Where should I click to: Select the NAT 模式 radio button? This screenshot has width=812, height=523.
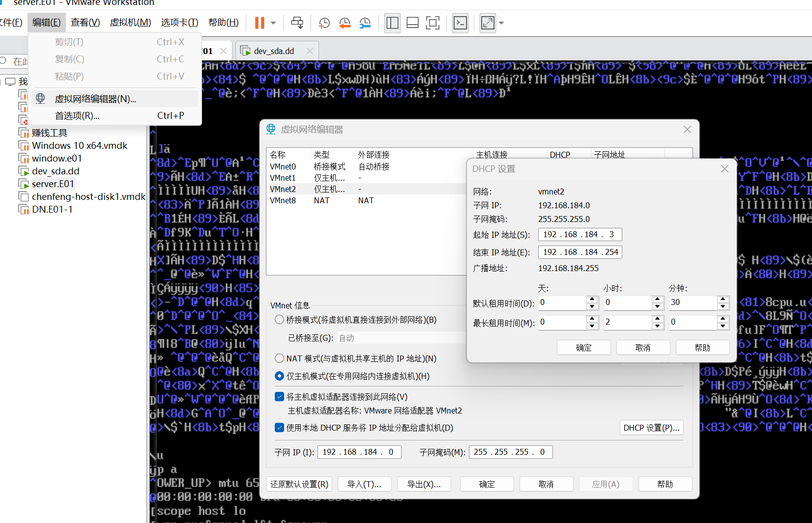pos(279,358)
